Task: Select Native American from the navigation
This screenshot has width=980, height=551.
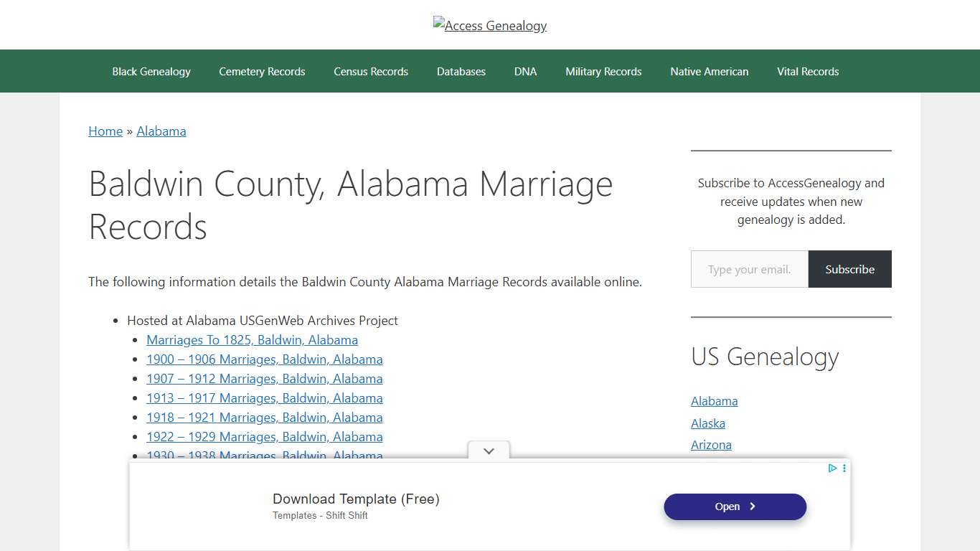Action: pyautogui.click(x=709, y=71)
